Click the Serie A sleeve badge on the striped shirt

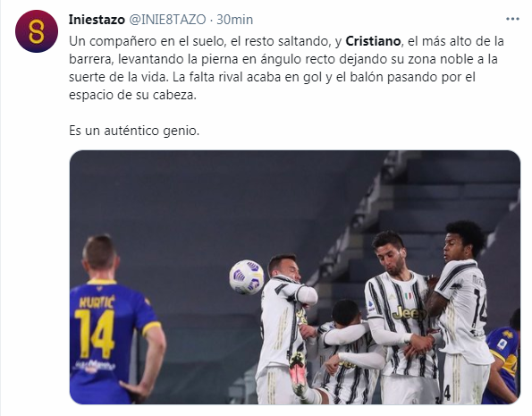(x=371, y=305)
